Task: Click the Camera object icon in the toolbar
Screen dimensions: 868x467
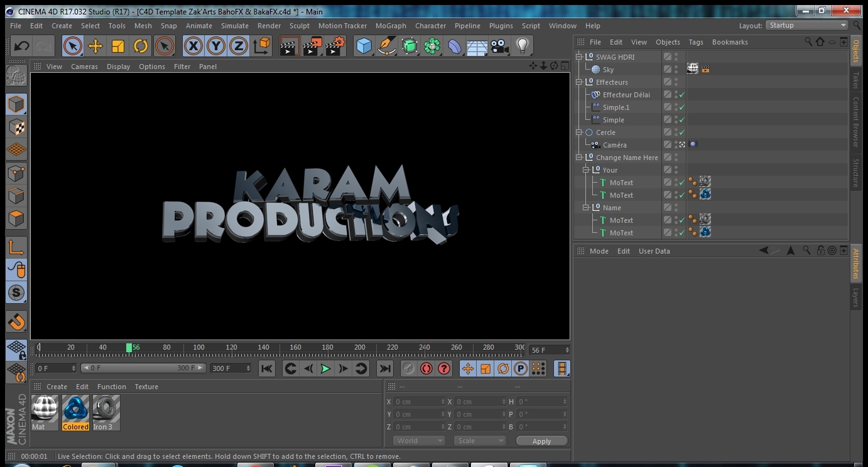Action: (x=499, y=46)
